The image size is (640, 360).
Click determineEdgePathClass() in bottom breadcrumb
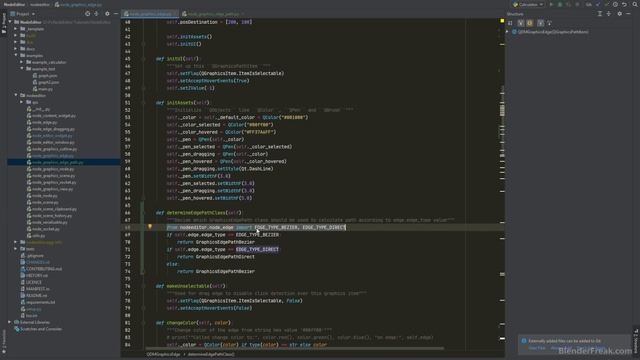pyautogui.click(x=211, y=354)
